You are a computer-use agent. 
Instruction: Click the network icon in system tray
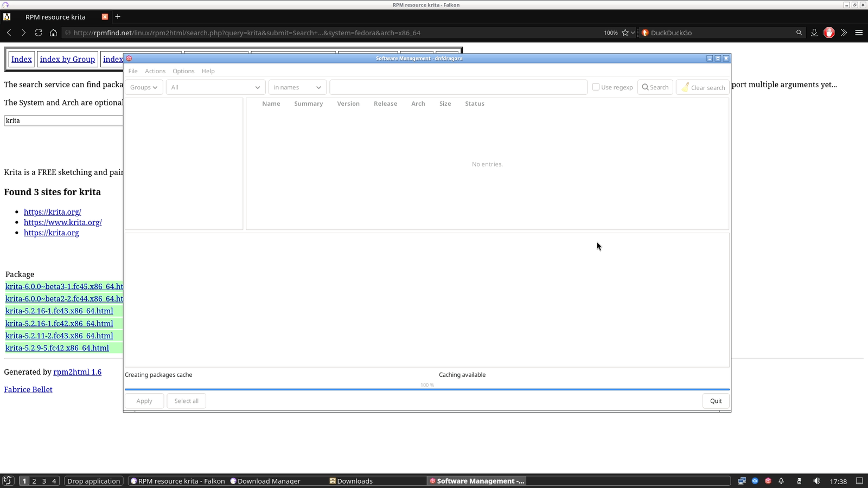click(742, 481)
